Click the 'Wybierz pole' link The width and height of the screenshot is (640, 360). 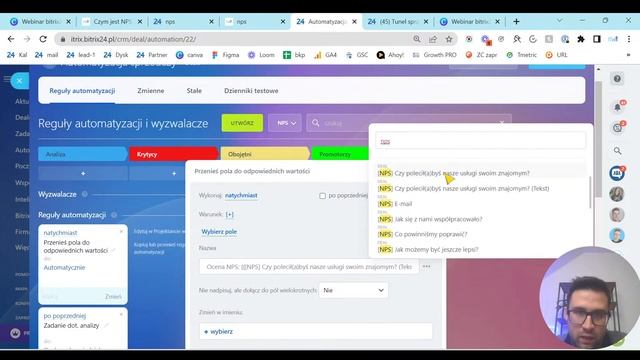pyautogui.click(x=219, y=232)
